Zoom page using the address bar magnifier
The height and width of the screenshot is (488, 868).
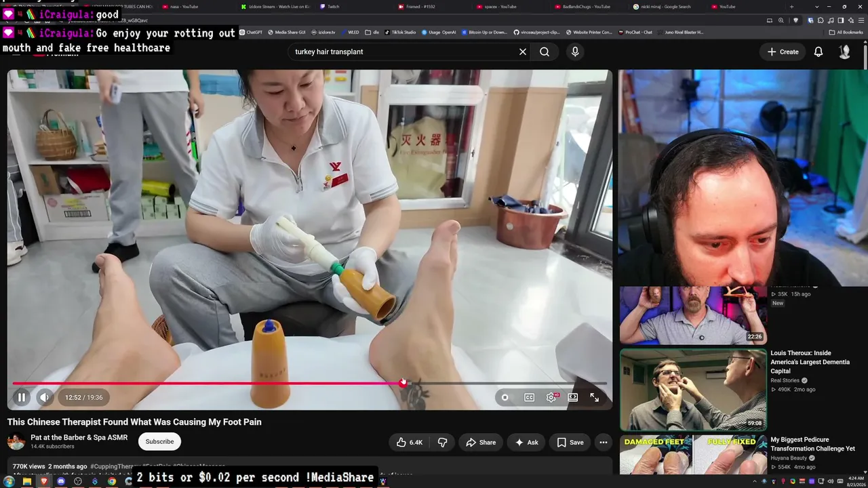pyautogui.click(x=782, y=20)
